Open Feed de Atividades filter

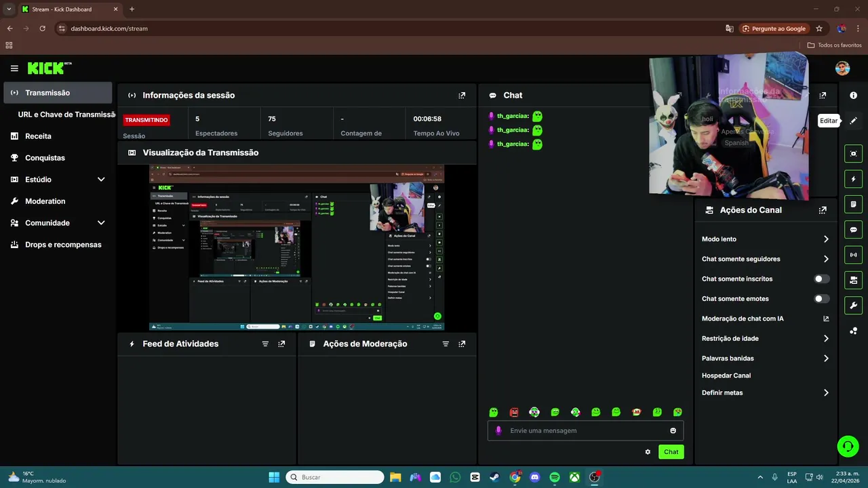tap(265, 344)
